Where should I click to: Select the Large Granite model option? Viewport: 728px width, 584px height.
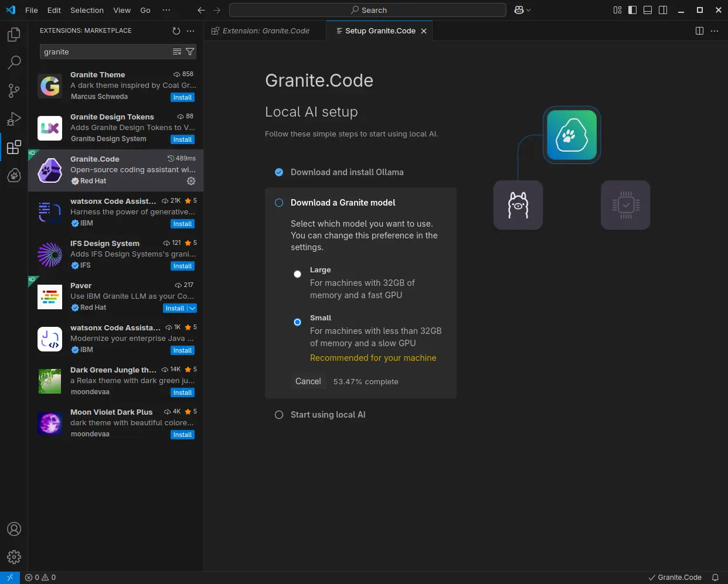(x=297, y=274)
